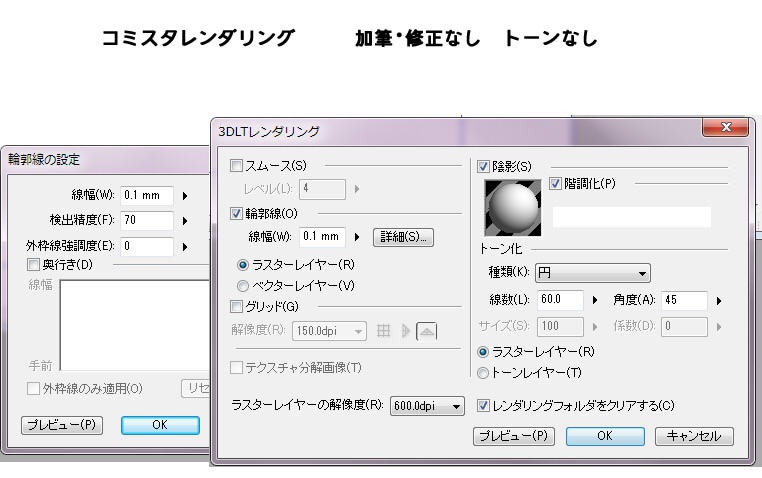This screenshot has width=762, height=478.
Task: Expand the 外枠線強調度(E) slider arrow
Action: [185, 247]
